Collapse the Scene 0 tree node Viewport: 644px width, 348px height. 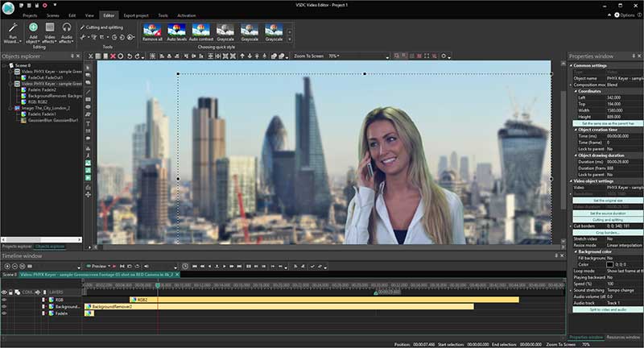click(x=5, y=65)
